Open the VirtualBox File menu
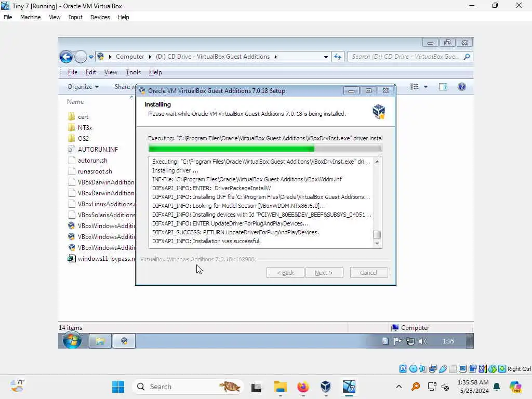532x399 pixels. [x=8, y=17]
